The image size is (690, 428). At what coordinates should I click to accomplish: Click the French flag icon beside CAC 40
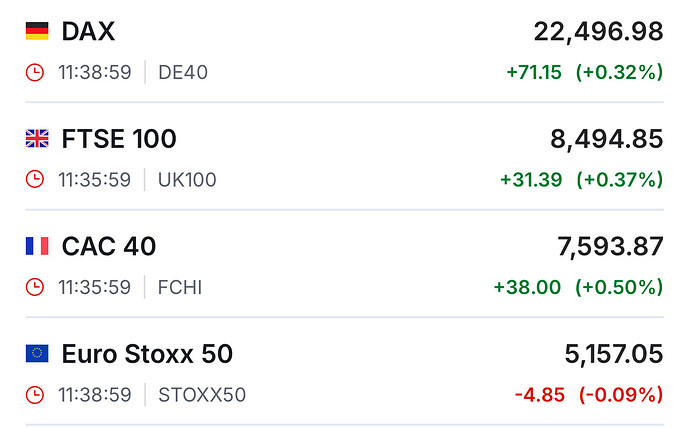pos(37,246)
